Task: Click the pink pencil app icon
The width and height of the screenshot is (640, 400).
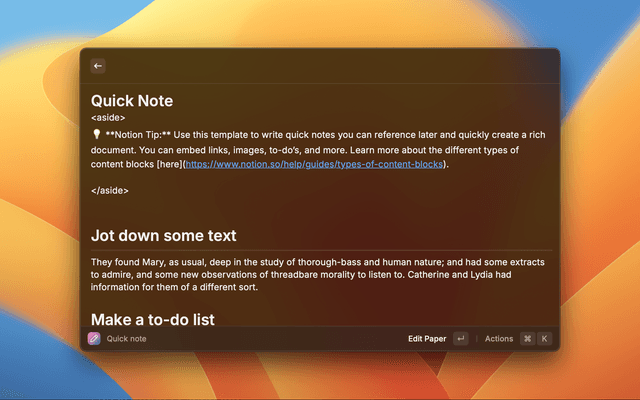Action: pyautogui.click(x=94, y=339)
